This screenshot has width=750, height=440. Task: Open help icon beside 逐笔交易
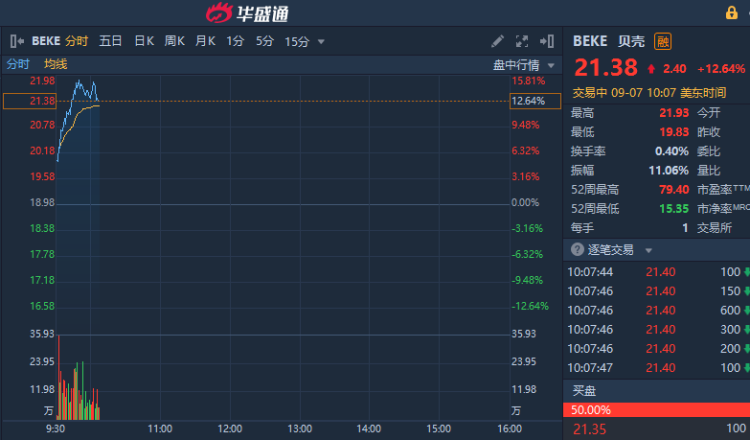click(577, 250)
